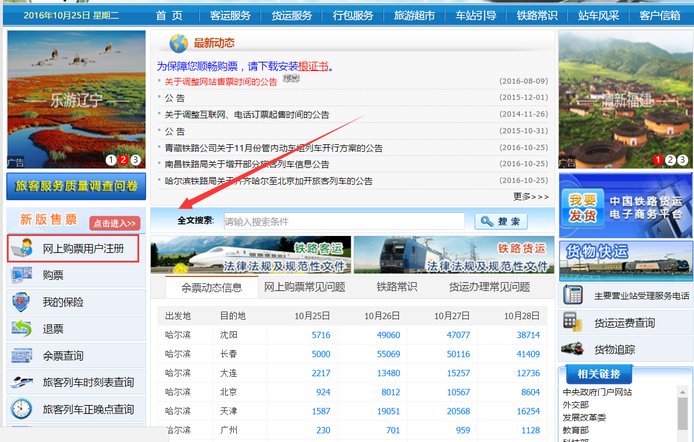Click 8604 for 北京 on 10月28日

[x=530, y=392]
